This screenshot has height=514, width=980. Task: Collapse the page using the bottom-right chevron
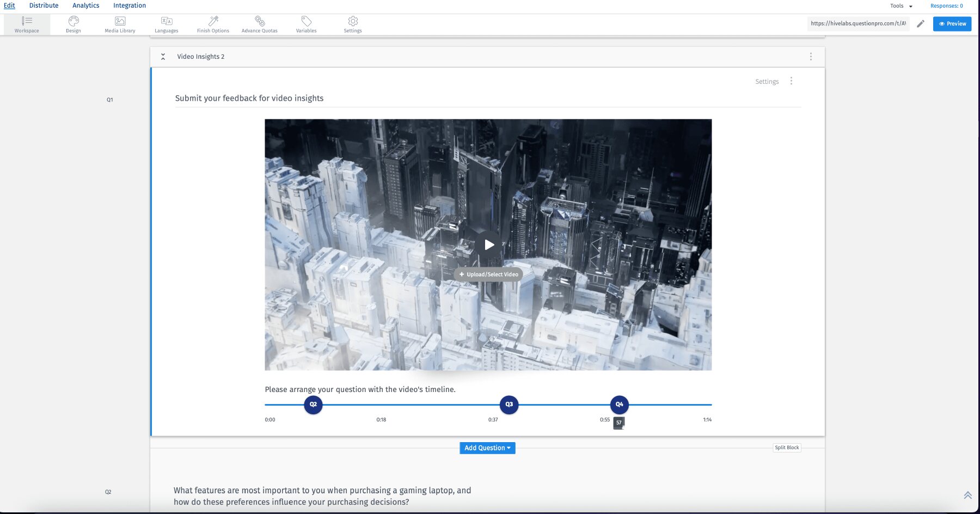tap(969, 495)
